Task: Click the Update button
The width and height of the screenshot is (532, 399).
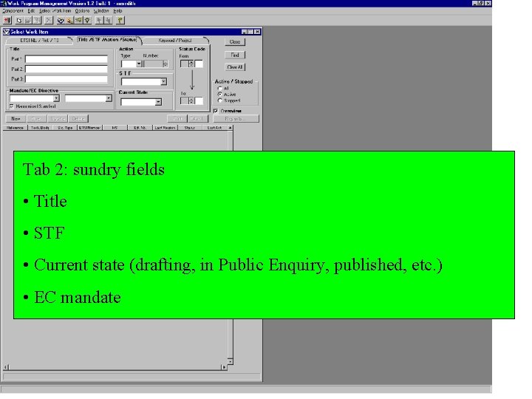Action: click(58, 119)
